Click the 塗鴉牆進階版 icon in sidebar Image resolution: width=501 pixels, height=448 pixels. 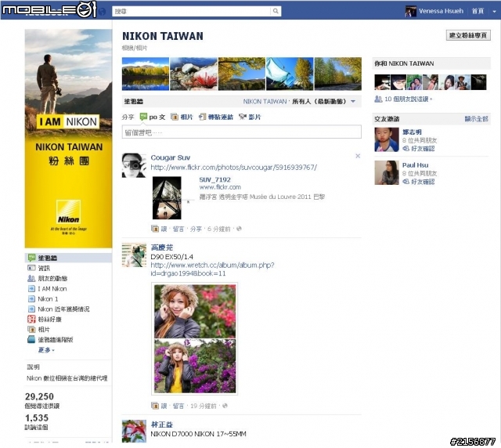[31, 340]
